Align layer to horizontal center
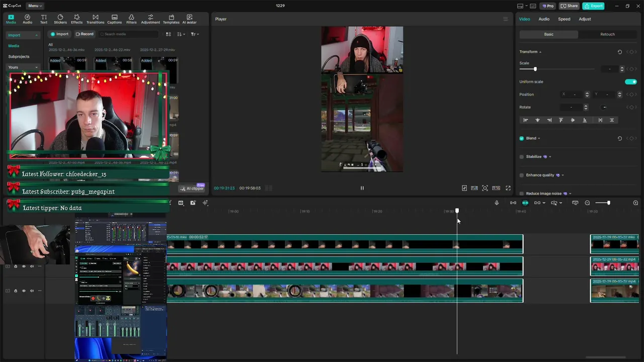Screen dimensions: 644x362 537,120
